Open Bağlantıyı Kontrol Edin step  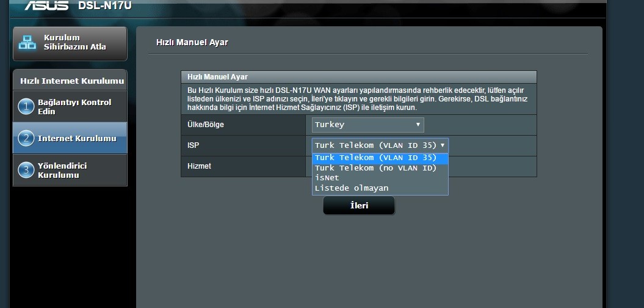pyautogui.click(x=70, y=106)
